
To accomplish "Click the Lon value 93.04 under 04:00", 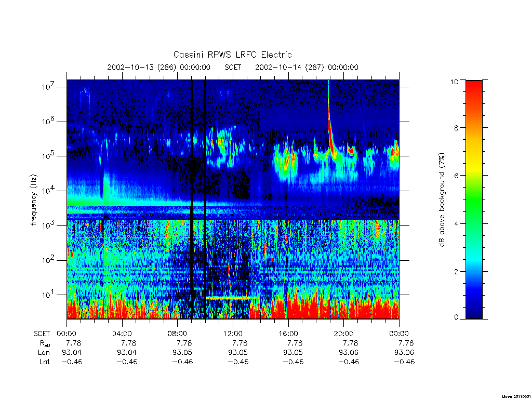I will (127, 353).
